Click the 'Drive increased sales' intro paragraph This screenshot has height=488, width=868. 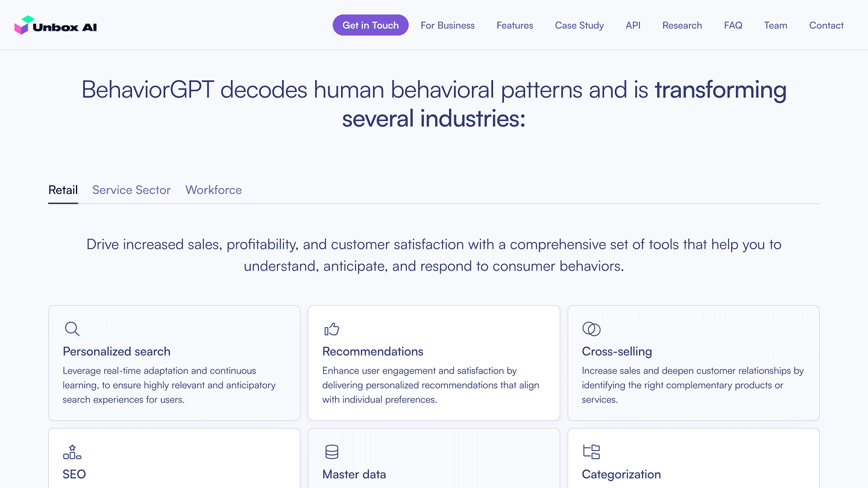click(x=434, y=255)
